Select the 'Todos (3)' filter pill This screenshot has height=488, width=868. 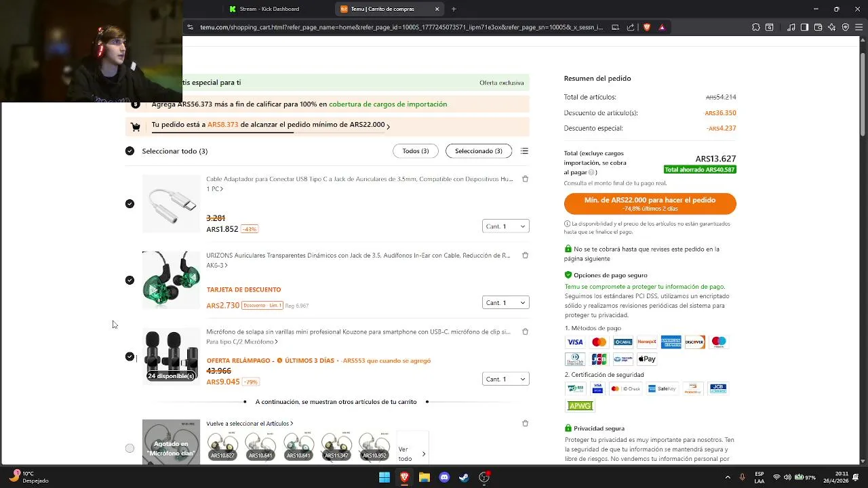pyautogui.click(x=416, y=151)
